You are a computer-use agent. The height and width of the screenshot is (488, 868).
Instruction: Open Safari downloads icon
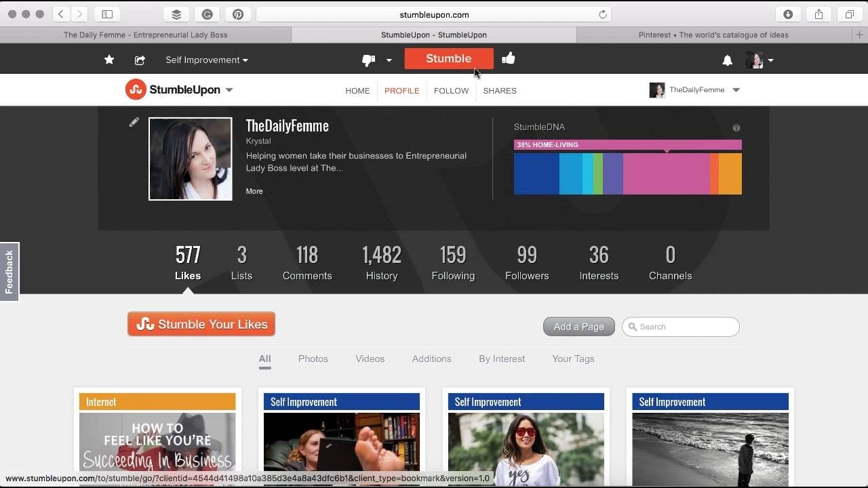tap(788, 14)
